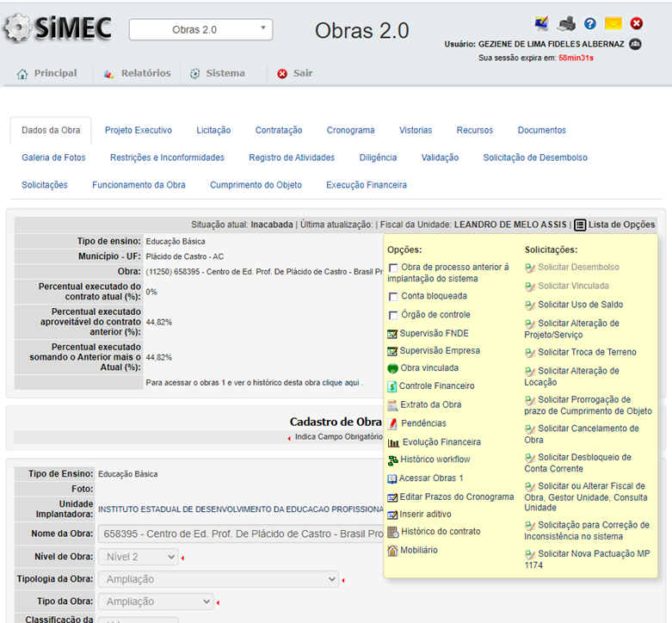This screenshot has height=623, width=672.
Task: Click the Controle Financeiro dollar icon
Action: coord(392,386)
